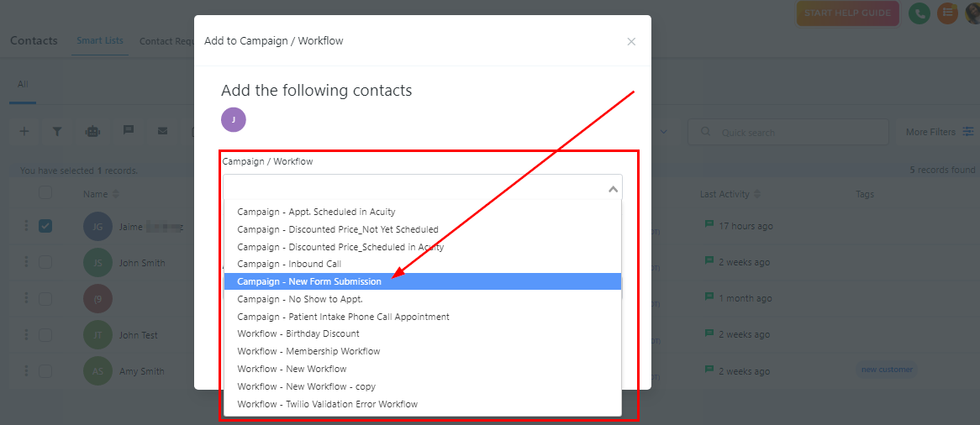Viewport: 980px width, 425px height.
Task: Click the robot automation icon
Action: (x=92, y=131)
